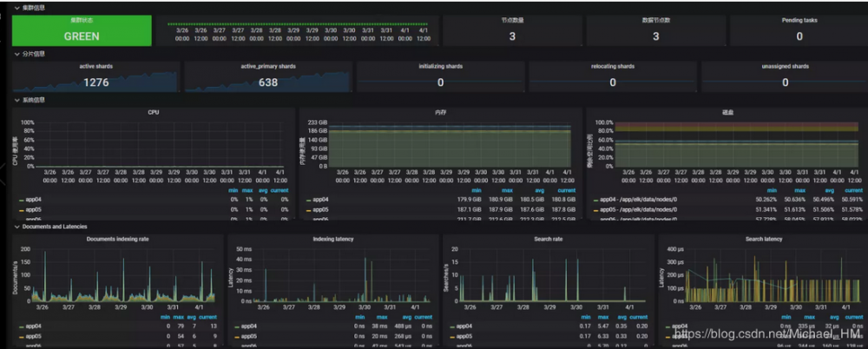The image size is (868, 349).
Task: Open the CPU panel title menu
Action: 153,112
